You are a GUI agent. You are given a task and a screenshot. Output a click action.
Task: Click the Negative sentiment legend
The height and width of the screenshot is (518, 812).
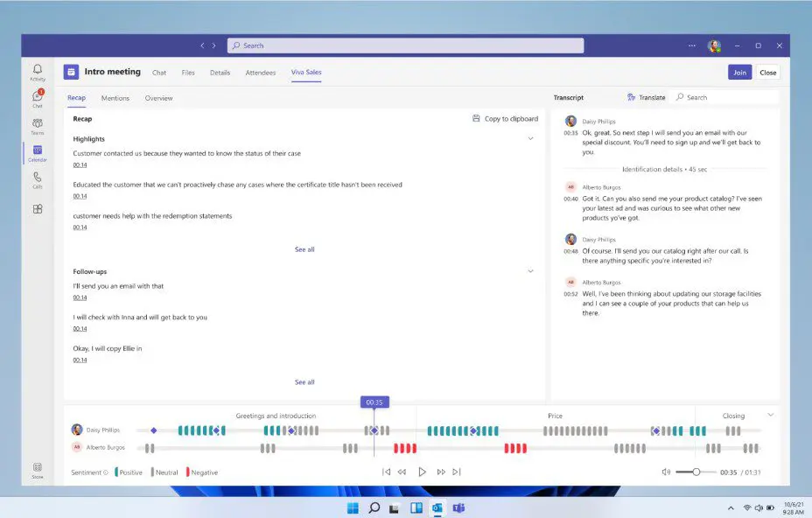pos(202,472)
